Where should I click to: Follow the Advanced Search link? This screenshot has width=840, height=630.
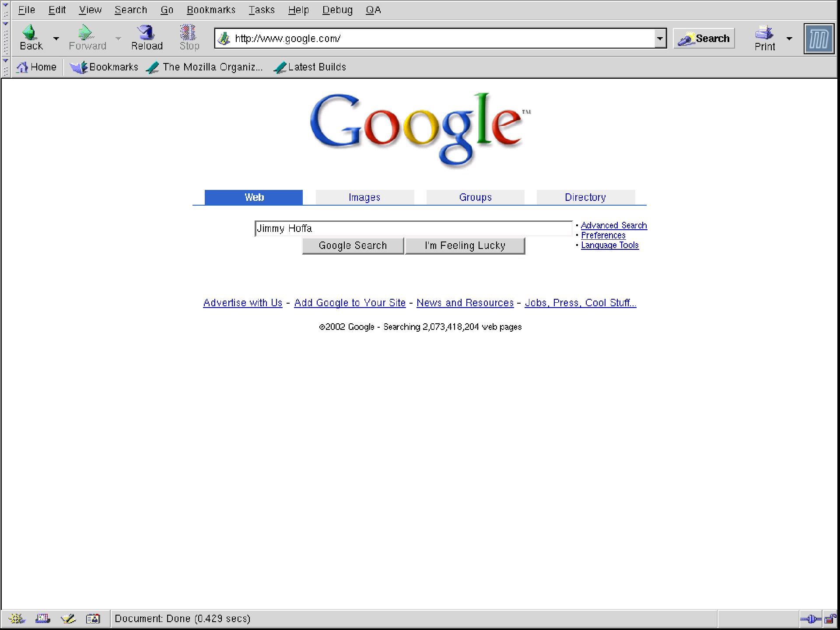[613, 225]
